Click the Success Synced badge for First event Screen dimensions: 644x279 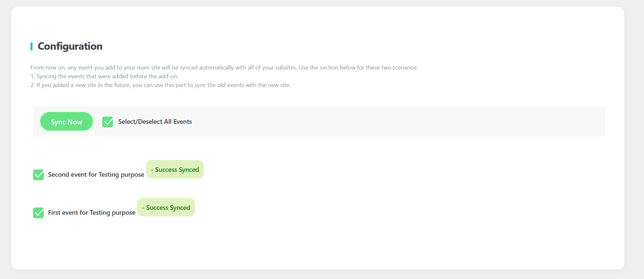coord(166,208)
